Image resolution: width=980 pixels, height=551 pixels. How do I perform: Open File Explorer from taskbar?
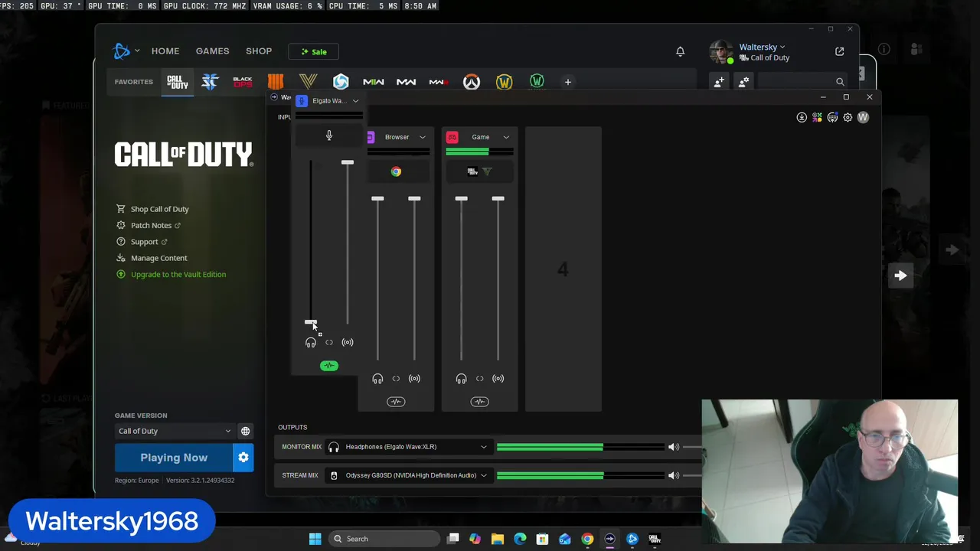tap(498, 539)
